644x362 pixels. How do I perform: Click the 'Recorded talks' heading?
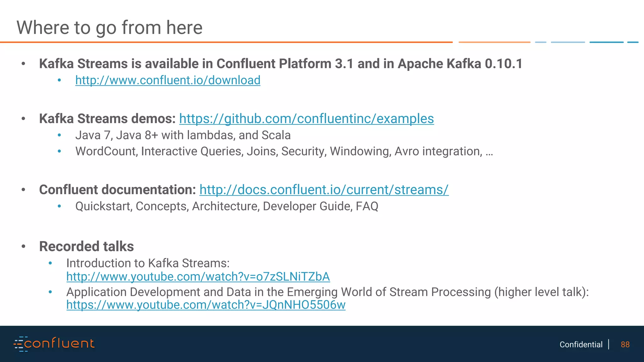point(86,247)
